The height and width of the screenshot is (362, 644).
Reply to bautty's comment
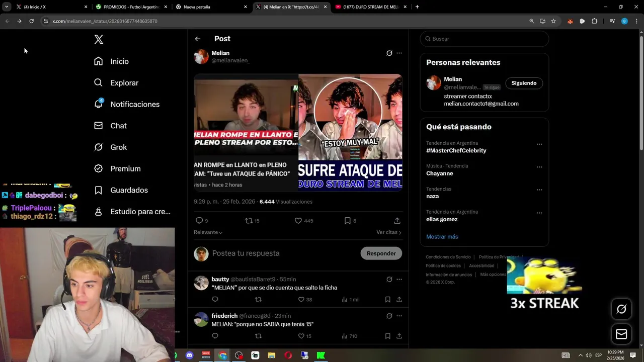click(215, 300)
